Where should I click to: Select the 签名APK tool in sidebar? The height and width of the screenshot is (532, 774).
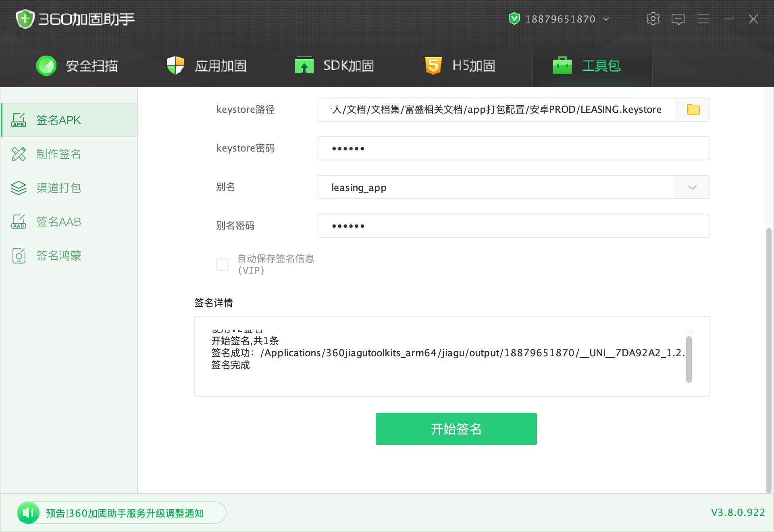pyautogui.click(x=58, y=120)
